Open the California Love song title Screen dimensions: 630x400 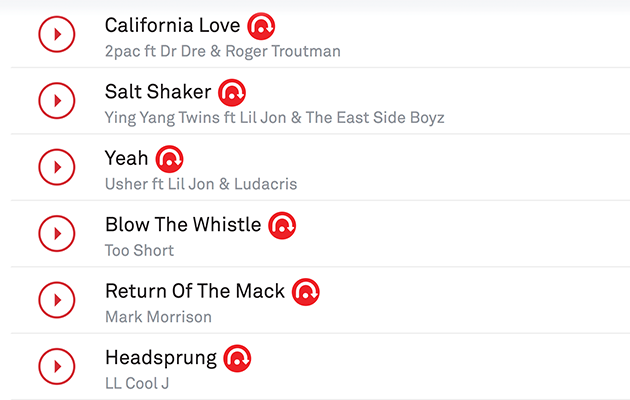point(172,26)
